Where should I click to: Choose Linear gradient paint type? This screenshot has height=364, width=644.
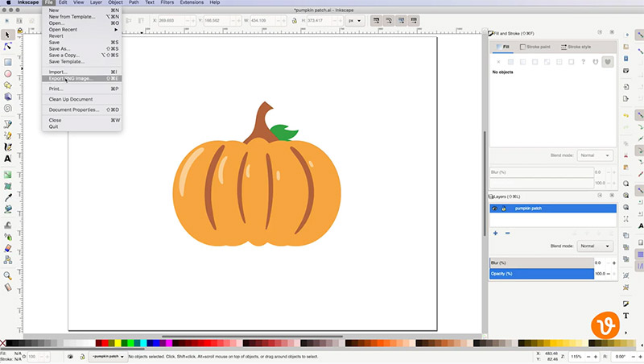tap(522, 62)
